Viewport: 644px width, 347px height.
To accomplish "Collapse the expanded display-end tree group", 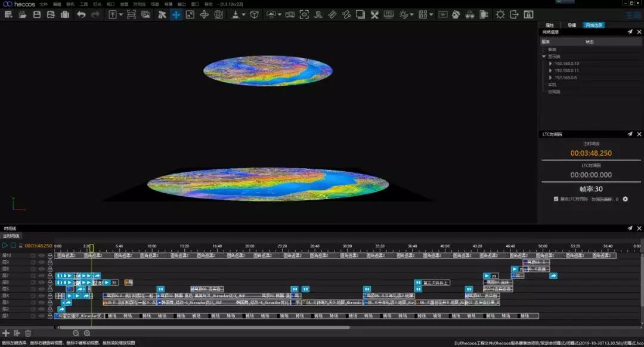I will (544, 57).
